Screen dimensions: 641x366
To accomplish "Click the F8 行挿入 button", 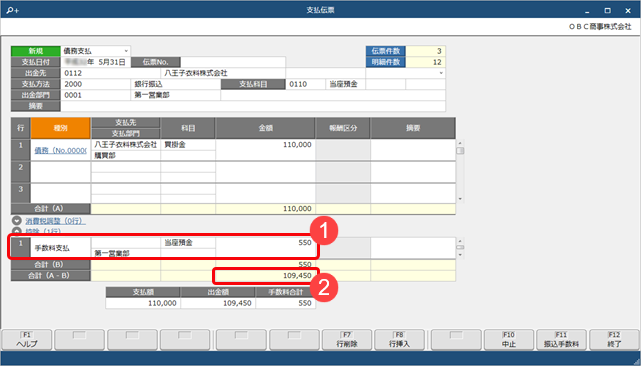I will (399, 340).
